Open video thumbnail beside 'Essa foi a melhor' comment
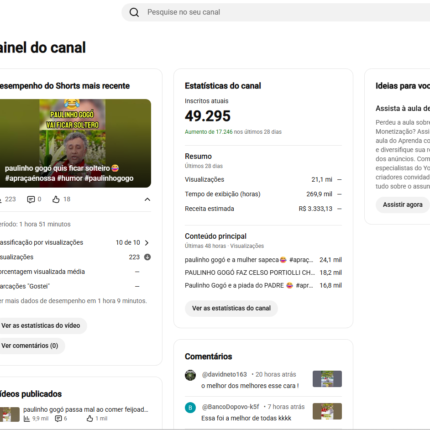 click(x=327, y=411)
